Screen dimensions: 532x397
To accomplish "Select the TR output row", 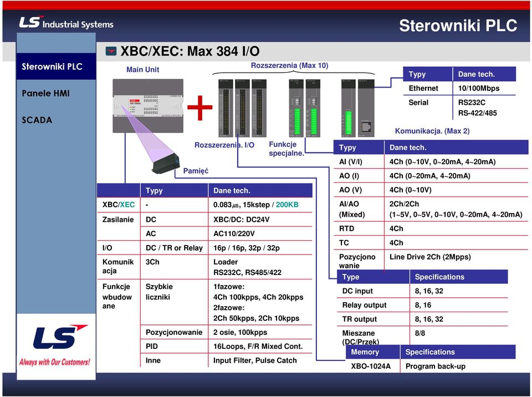I will click(x=422, y=319).
